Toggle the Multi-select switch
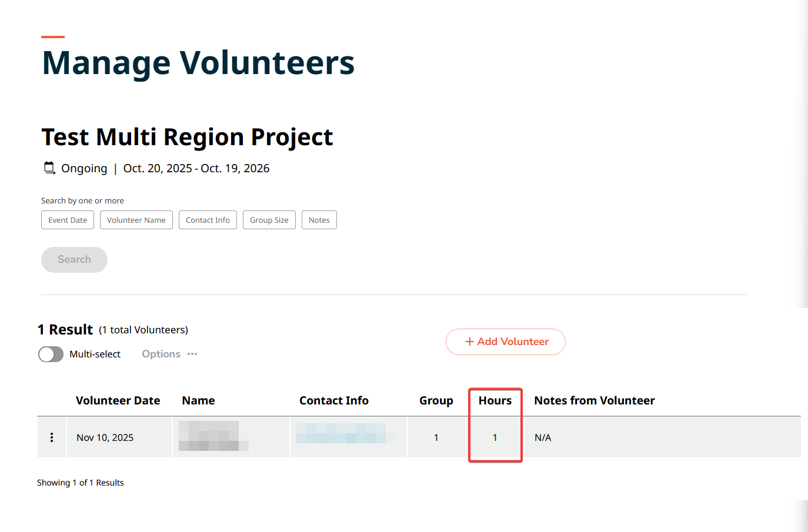808x532 pixels. [51, 354]
